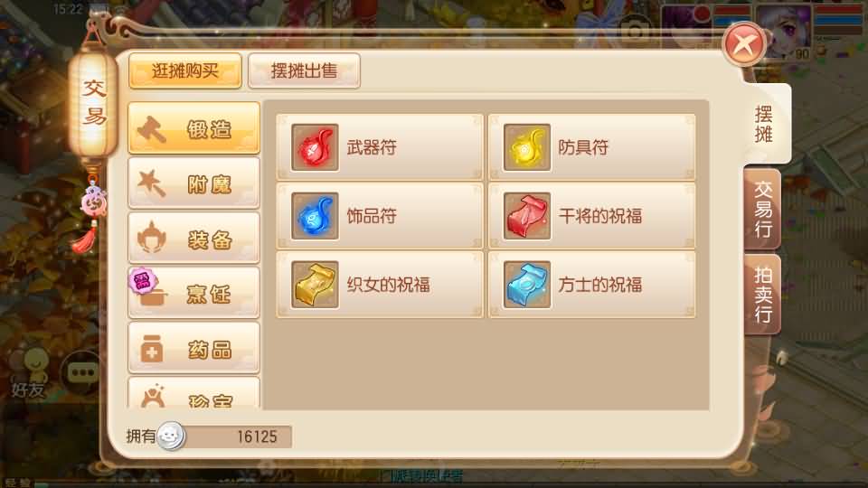Select the 附魔 category
Image resolution: width=868 pixels, height=488 pixels.
pos(193,183)
